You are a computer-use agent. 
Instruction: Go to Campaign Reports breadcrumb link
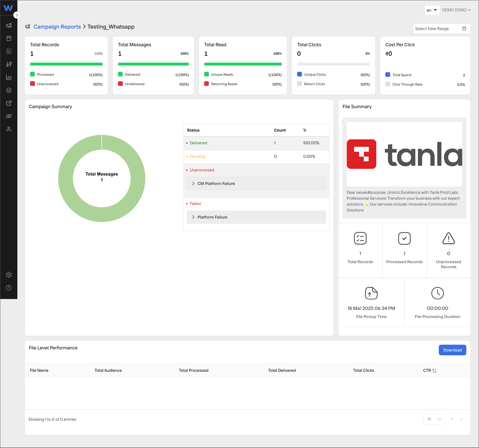(57, 27)
